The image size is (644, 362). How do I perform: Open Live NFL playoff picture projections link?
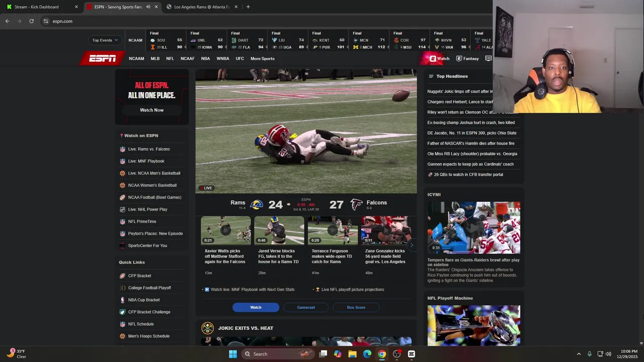click(x=353, y=290)
